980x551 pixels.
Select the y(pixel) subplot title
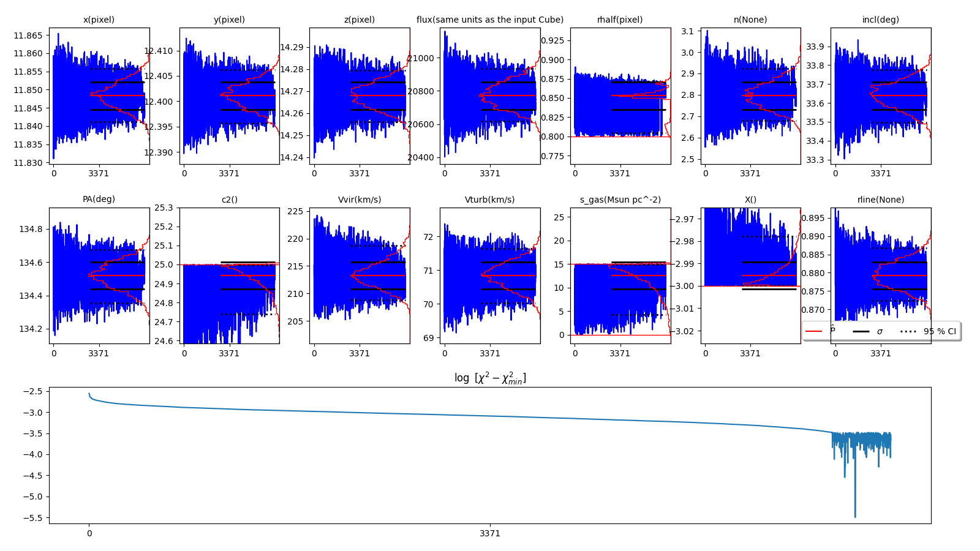pos(229,20)
